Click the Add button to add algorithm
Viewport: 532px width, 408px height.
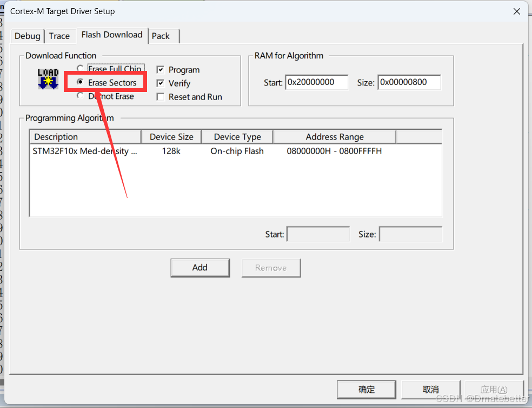[x=200, y=267]
